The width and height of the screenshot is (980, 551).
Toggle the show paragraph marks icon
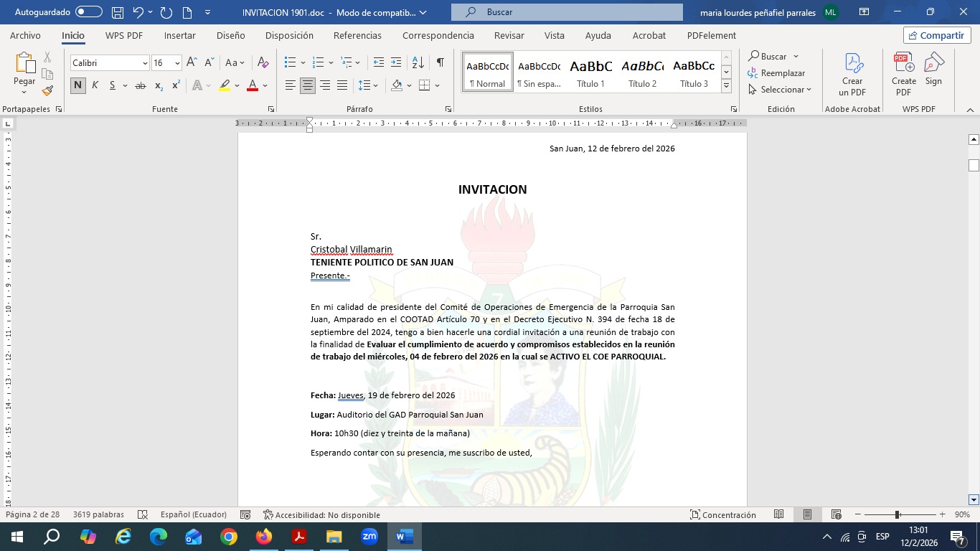pos(440,63)
